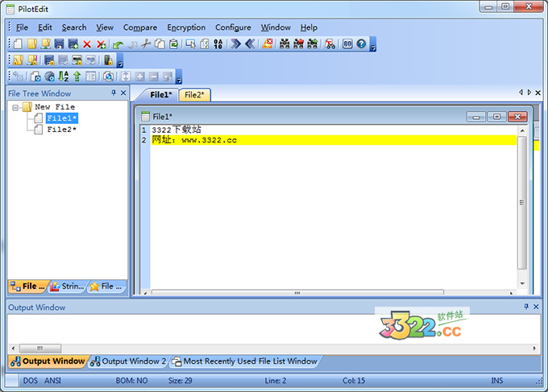The image size is (548, 392).
Task: Click the Find binoculars icon
Action: click(x=284, y=44)
